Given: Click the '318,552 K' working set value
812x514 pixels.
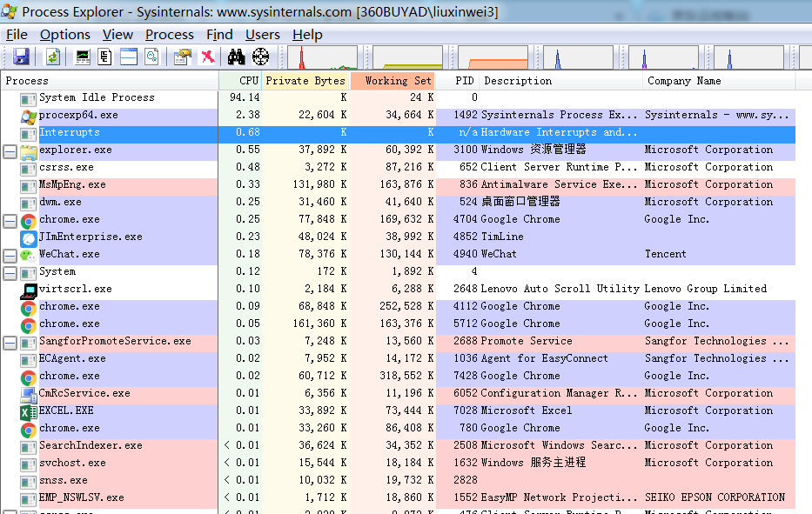Looking at the screenshot, I should tap(406, 376).
